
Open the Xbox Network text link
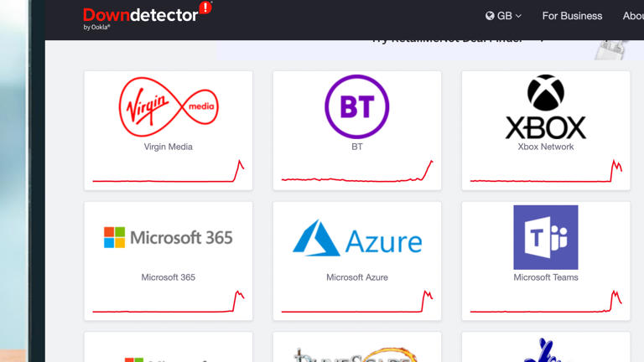[546, 147]
